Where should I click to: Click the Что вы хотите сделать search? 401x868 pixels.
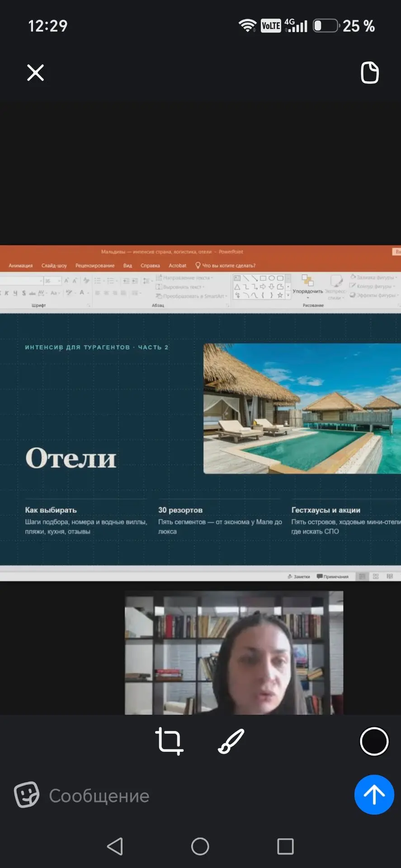pyautogui.click(x=226, y=266)
